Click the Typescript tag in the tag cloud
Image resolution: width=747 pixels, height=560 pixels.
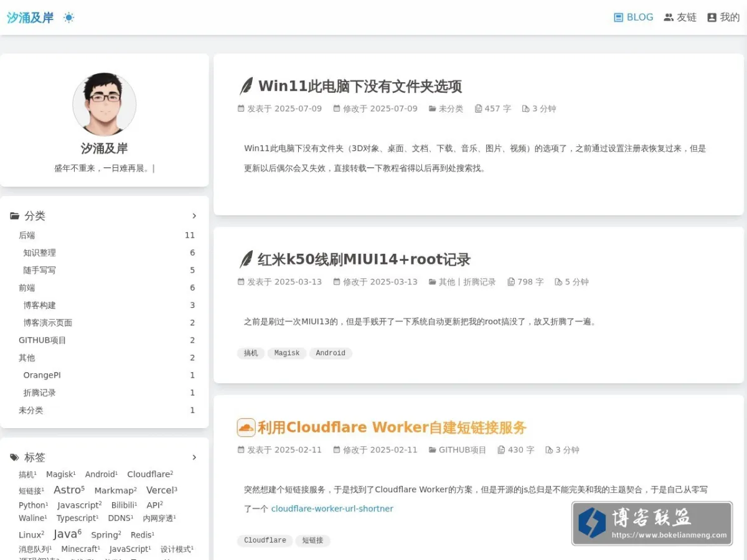(78, 518)
